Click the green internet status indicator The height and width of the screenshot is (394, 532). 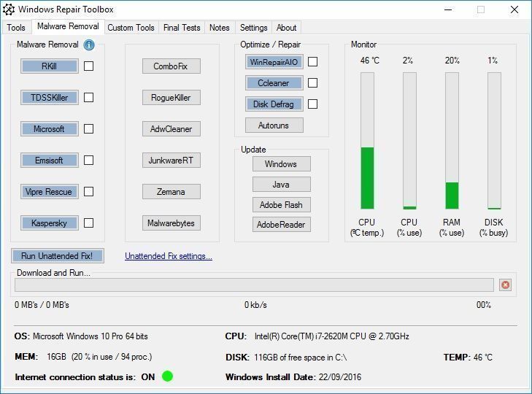[167, 376]
